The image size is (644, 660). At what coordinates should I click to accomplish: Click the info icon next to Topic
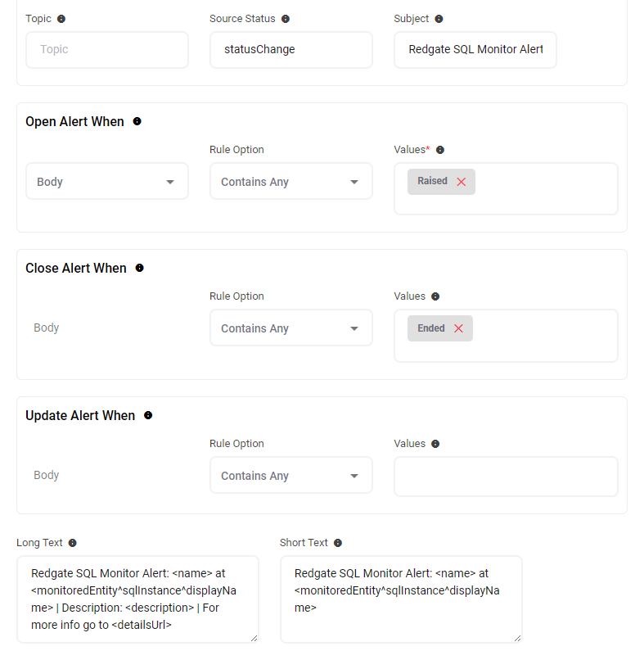click(x=61, y=19)
